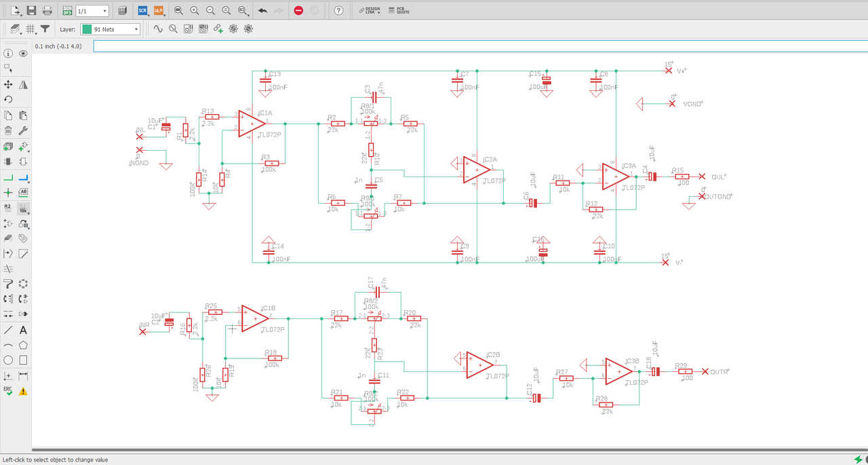Select the Line drawing tool
This screenshot has height=465, width=868.
8,330
